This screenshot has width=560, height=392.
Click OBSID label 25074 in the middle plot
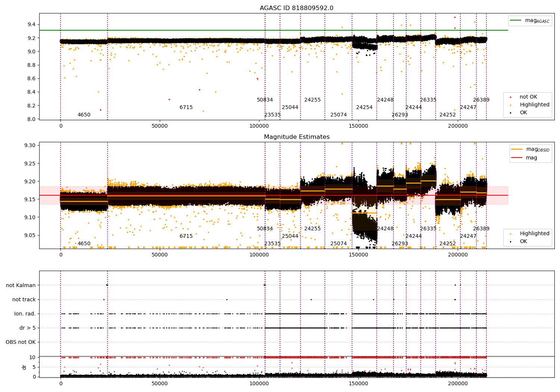339,244
